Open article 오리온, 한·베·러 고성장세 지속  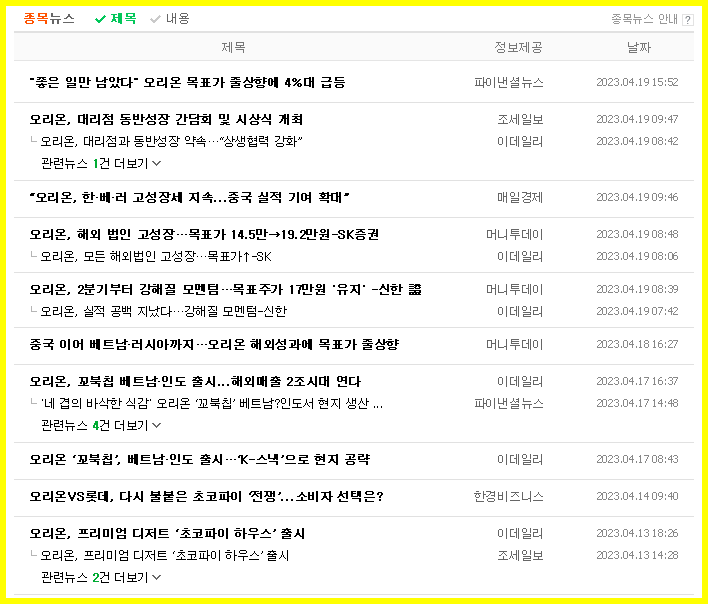tap(190, 198)
